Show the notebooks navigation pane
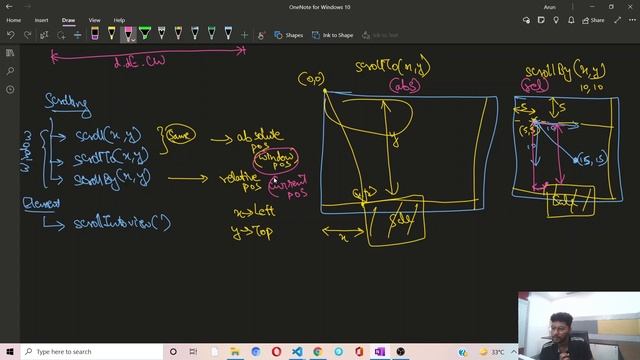 (10, 53)
